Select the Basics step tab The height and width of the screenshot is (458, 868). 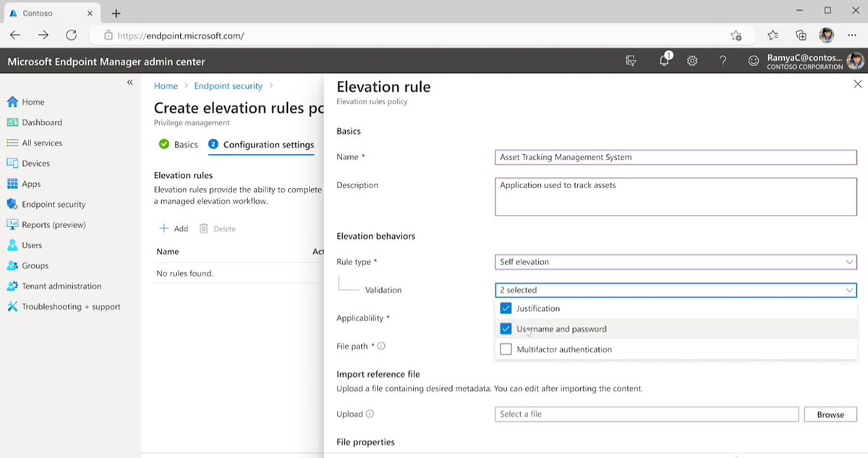point(178,145)
